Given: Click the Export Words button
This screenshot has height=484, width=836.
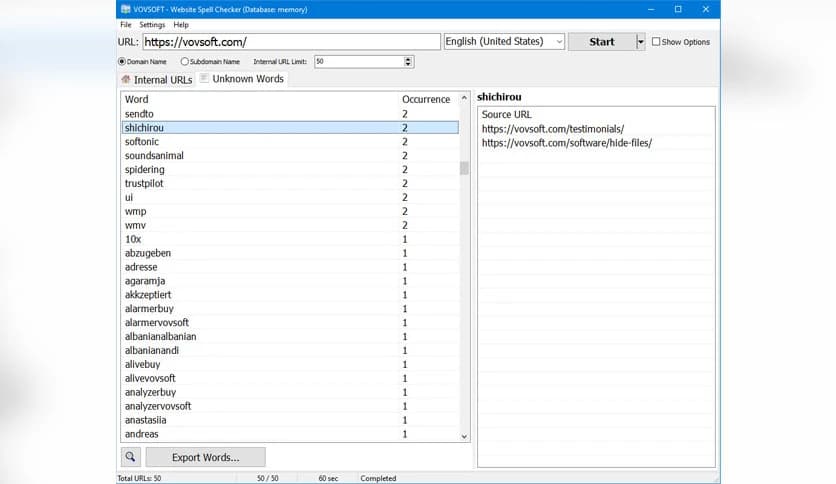Looking at the screenshot, I should click(205, 457).
